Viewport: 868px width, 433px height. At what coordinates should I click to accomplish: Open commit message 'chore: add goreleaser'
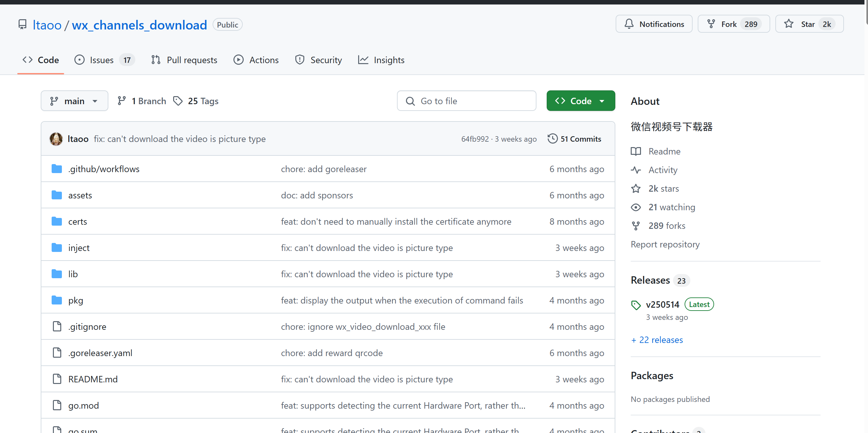(324, 169)
